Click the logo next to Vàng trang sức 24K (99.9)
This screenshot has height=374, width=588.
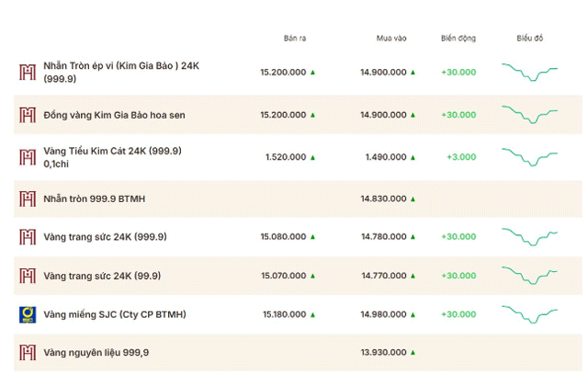[28, 276]
